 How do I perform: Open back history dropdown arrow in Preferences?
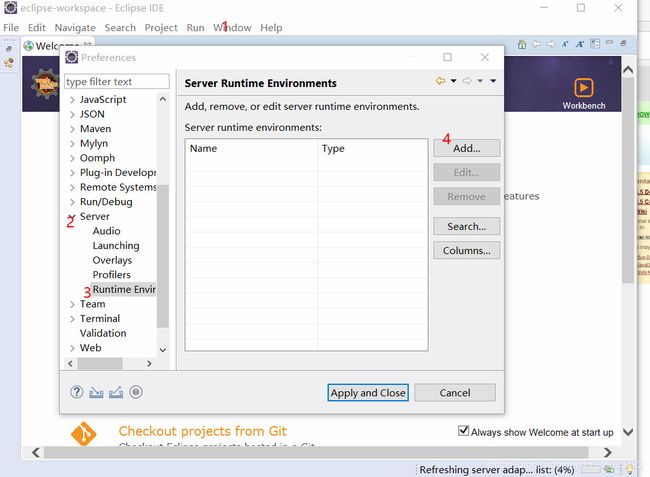(454, 81)
